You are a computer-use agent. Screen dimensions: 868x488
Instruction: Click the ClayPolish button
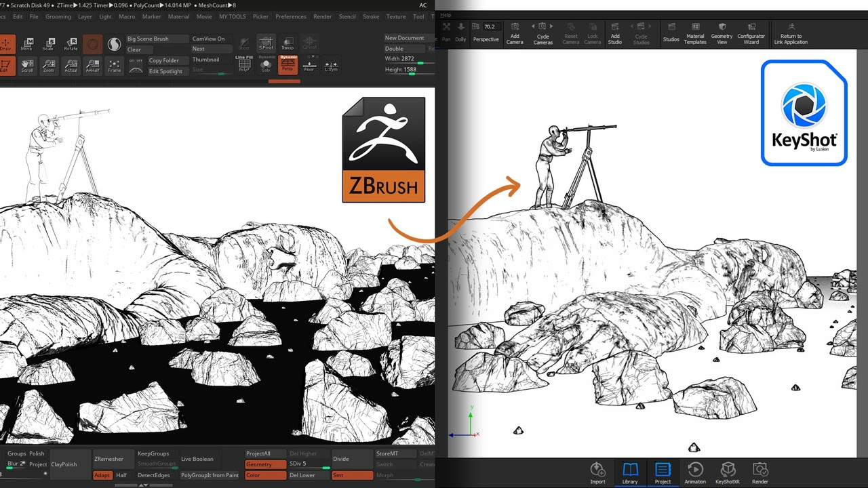(71, 464)
